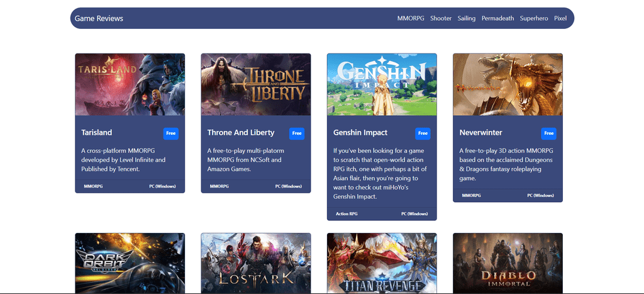Viewport: 644px width, 294px height.
Task: Open the Genshin Impact cover image
Action: 382,84
